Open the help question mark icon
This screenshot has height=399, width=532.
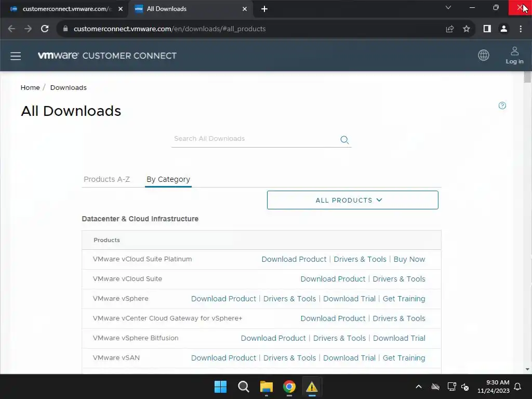point(502,105)
